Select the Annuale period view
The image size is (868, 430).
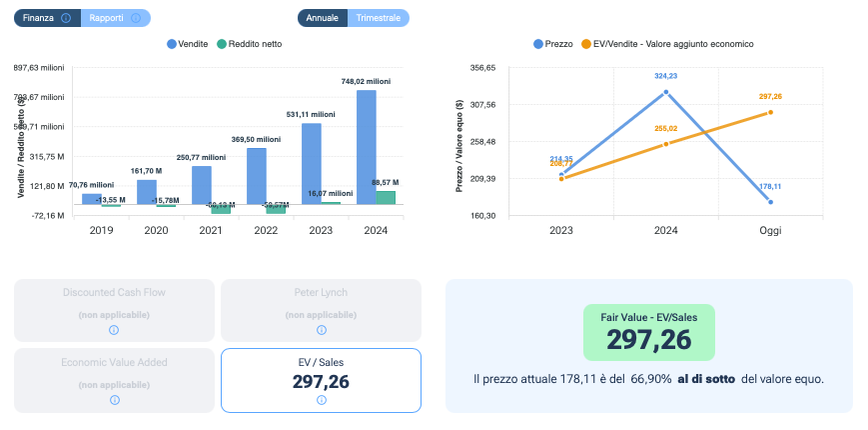pos(322,18)
